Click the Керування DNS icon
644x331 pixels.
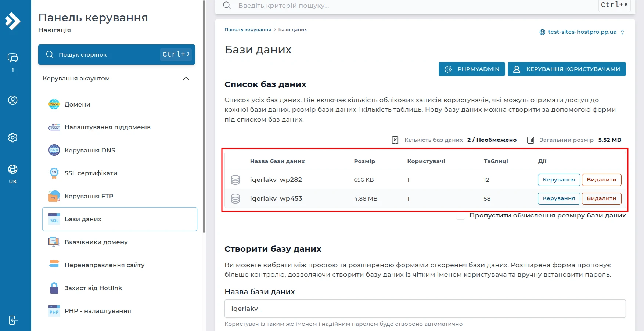[x=54, y=150]
